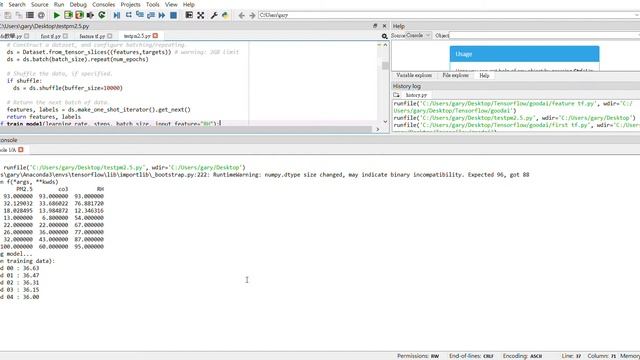
Task: Open the Tools menu
Action: coord(153,4)
